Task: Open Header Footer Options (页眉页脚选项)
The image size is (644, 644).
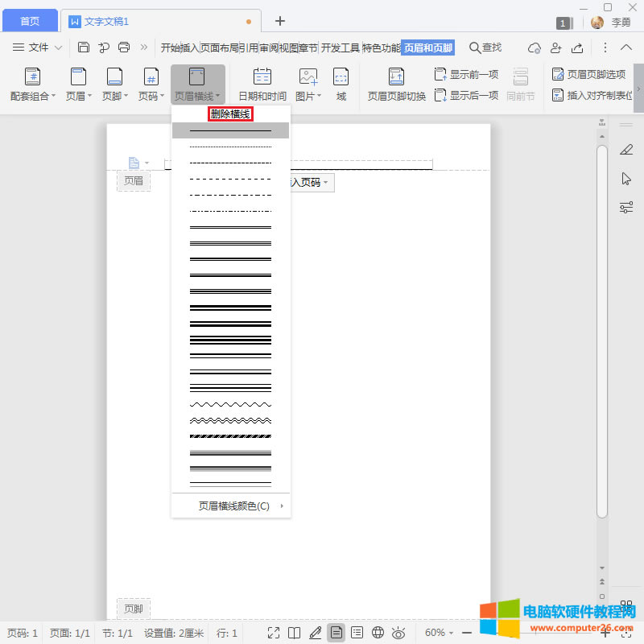Action: pyautogui.click(x=588, y=74)
